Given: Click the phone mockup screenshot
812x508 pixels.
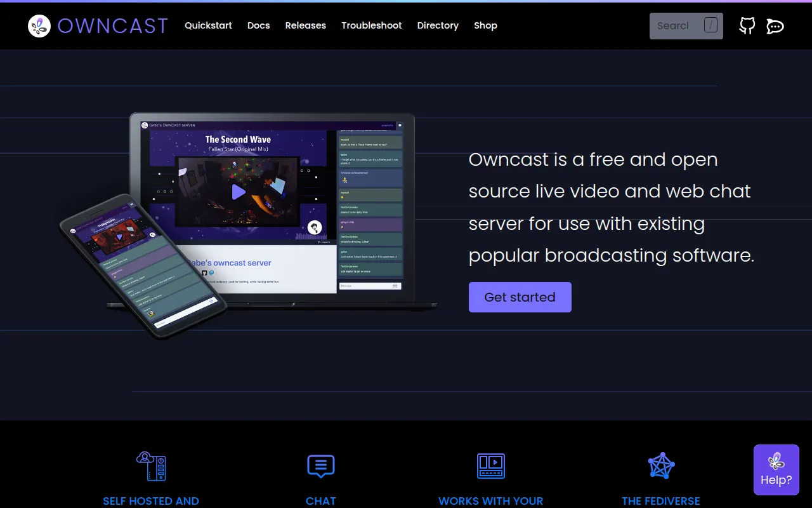Looking at the screenshot, I should click(x=143, y=265).
